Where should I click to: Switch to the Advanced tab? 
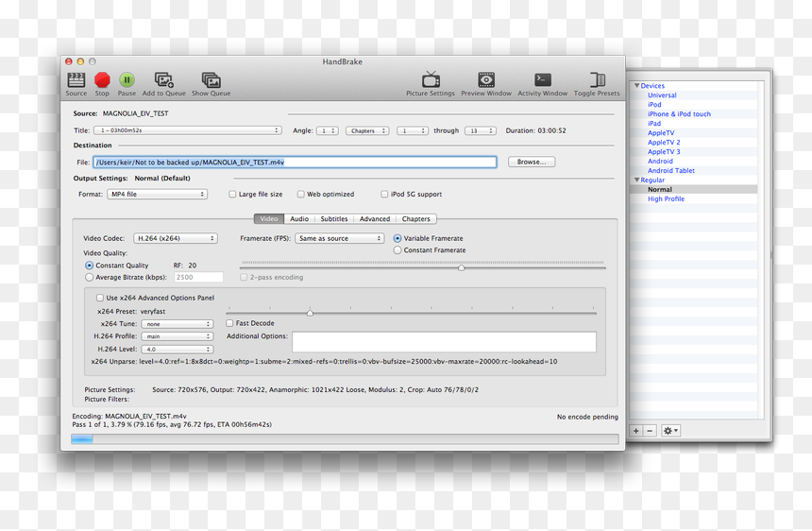click(375, 219)
